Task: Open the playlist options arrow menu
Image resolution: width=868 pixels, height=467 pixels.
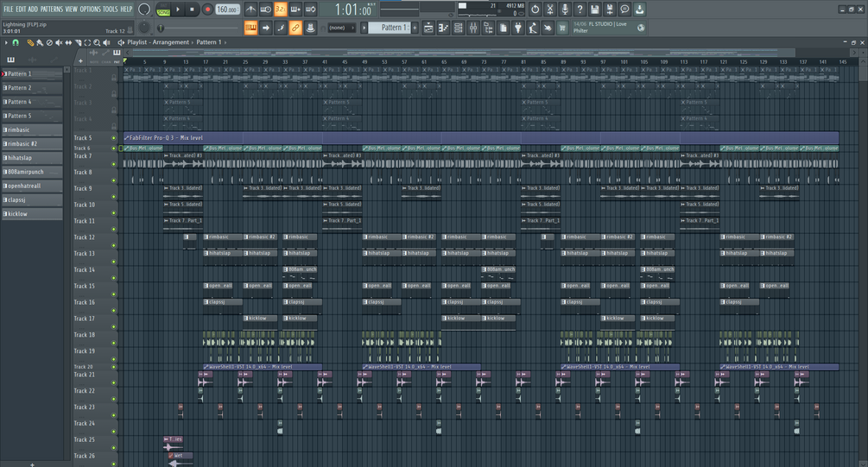Action: (x=6, y=42)
